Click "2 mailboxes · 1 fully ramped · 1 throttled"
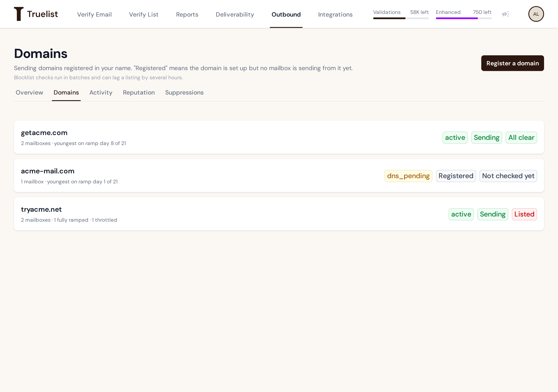This screenshot has height=392, width=558. pos(69,220)
